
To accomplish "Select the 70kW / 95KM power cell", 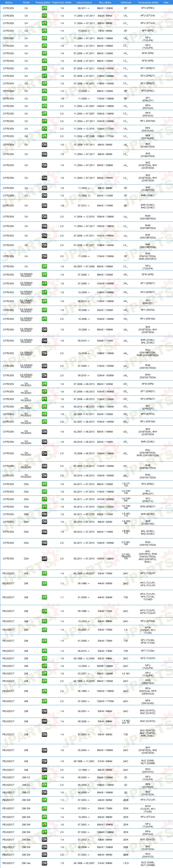I will click(105, 31).
